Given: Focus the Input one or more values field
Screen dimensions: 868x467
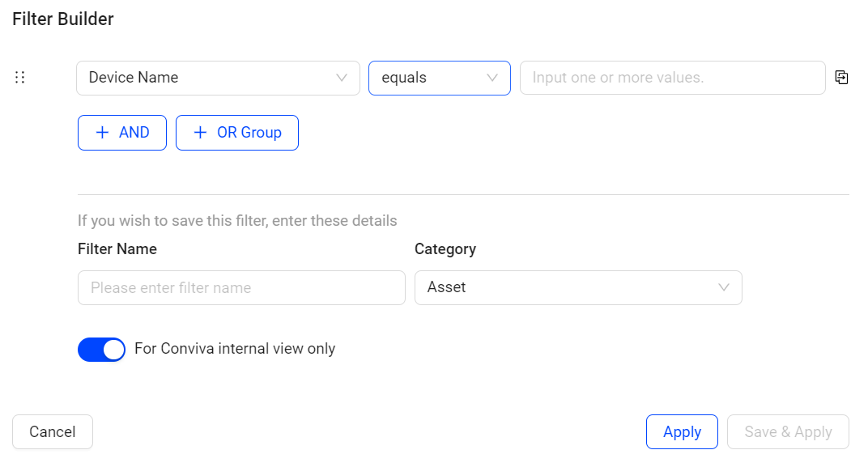Looking at the screenshot, I should (673, 78).
